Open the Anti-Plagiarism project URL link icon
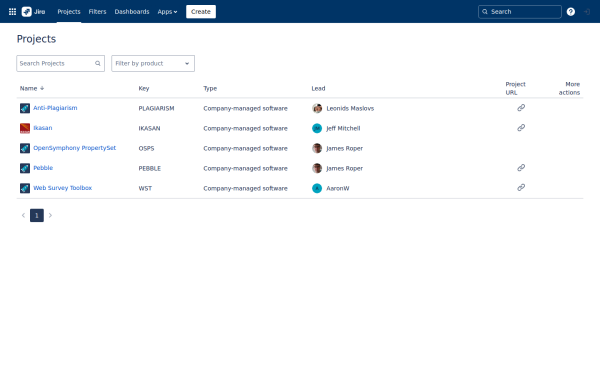600x375 pixels. tap(521, 108)
